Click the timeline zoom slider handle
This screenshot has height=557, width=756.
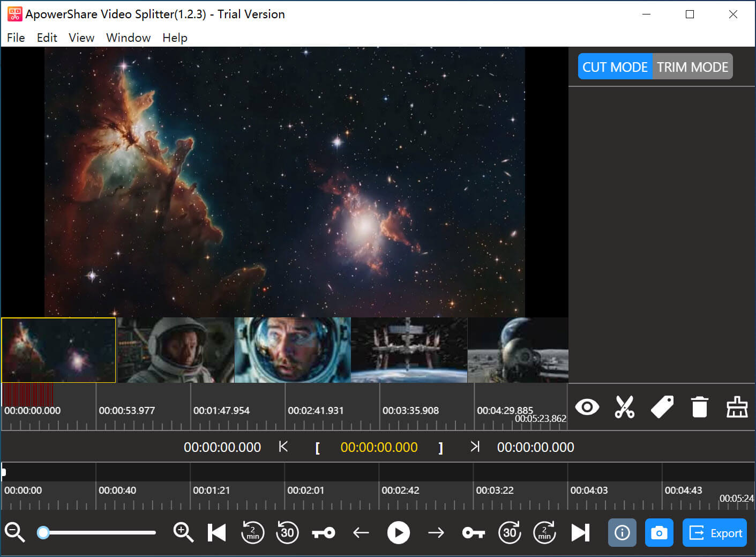click(x=43, y=533)
